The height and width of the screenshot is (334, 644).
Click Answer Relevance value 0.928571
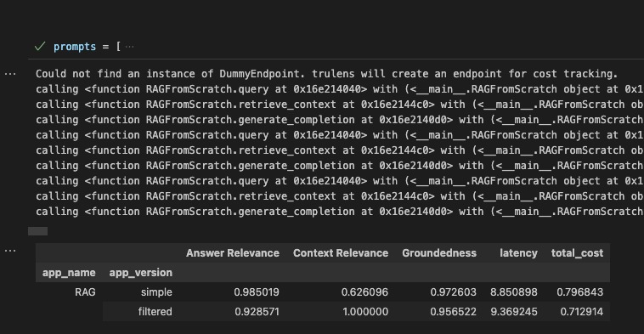(257, 312)
